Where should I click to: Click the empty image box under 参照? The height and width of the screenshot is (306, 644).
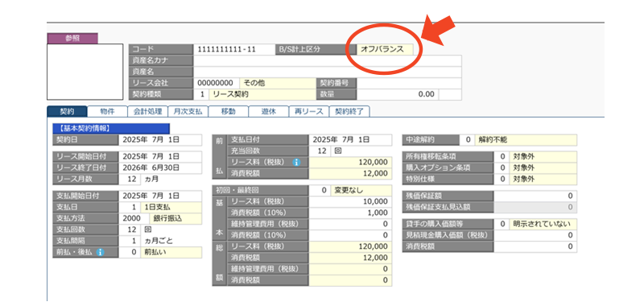(85, 72)
